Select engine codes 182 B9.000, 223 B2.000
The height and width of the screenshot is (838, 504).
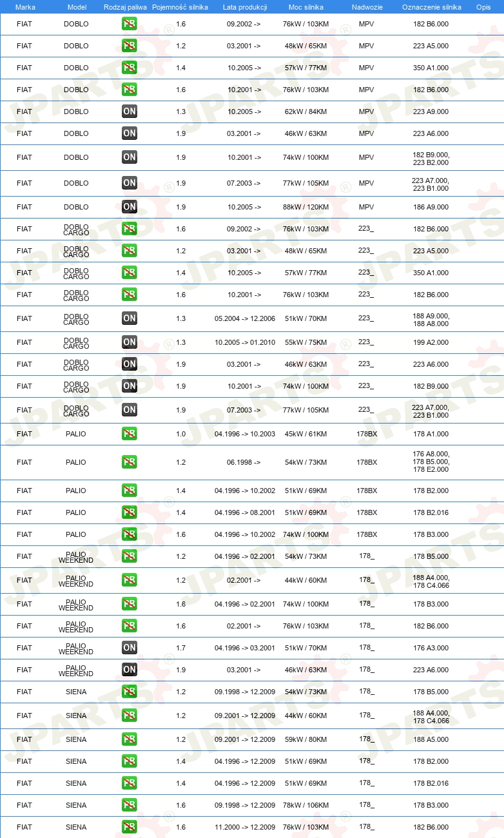pos(431,159)
